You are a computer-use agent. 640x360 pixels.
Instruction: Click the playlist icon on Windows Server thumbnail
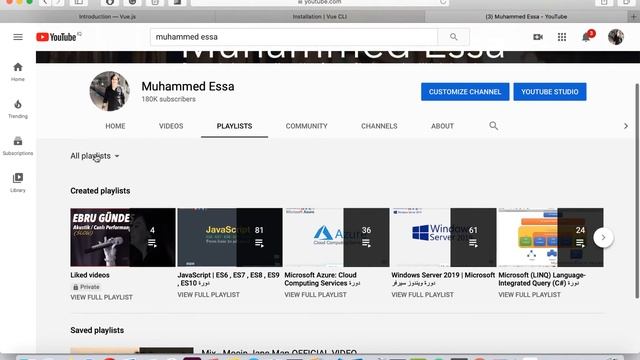pos(473,243)
